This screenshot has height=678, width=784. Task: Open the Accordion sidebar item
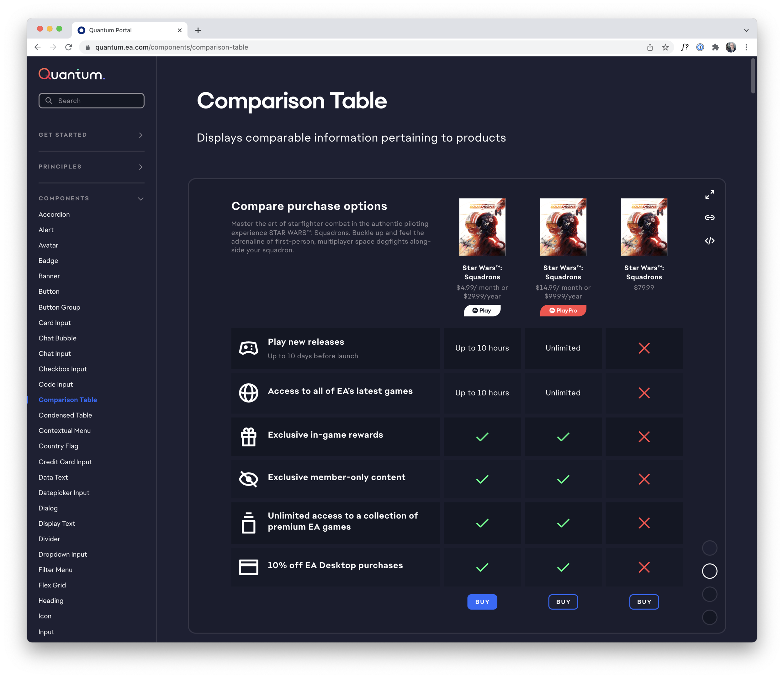click(x=54, y=214)
